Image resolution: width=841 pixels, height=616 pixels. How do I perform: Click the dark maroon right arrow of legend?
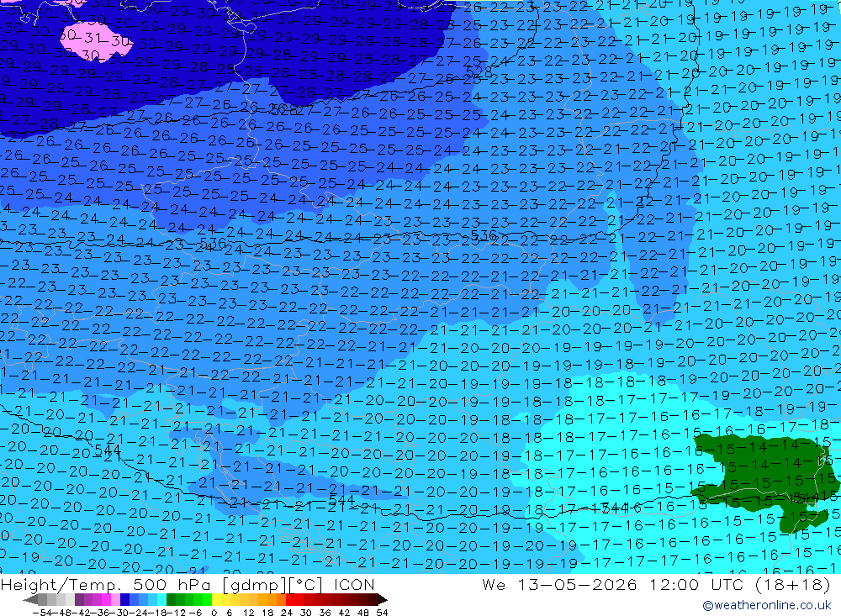(383, 599)
